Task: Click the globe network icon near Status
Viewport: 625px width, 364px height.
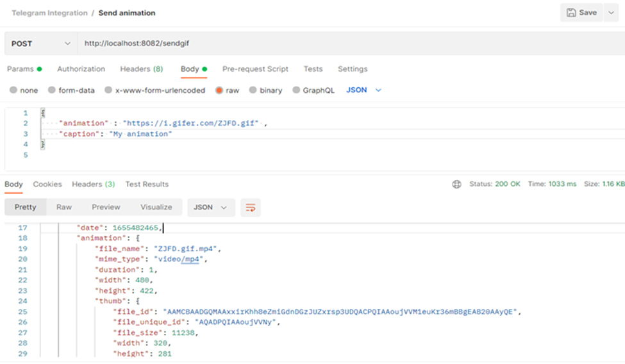Action: tap(456, 185)
